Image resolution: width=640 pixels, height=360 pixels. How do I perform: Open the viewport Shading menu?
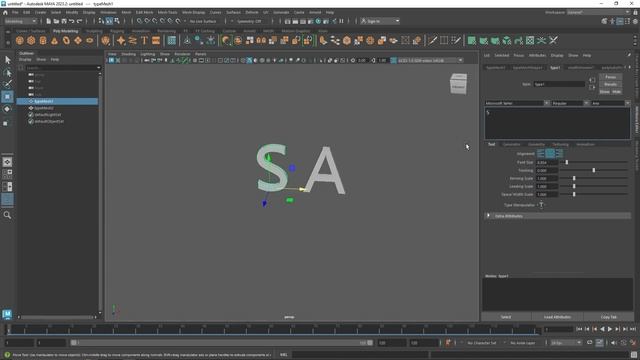(x=128, y=54)
